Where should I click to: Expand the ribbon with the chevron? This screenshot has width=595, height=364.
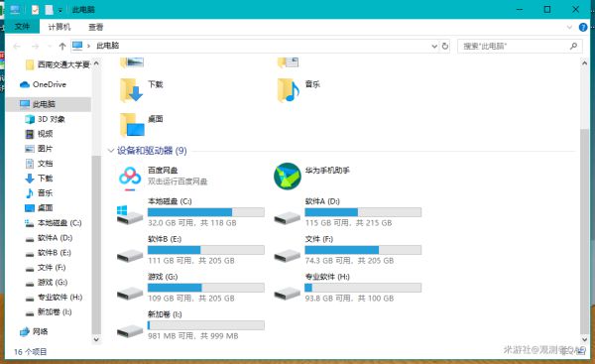[x=569, y=28]
